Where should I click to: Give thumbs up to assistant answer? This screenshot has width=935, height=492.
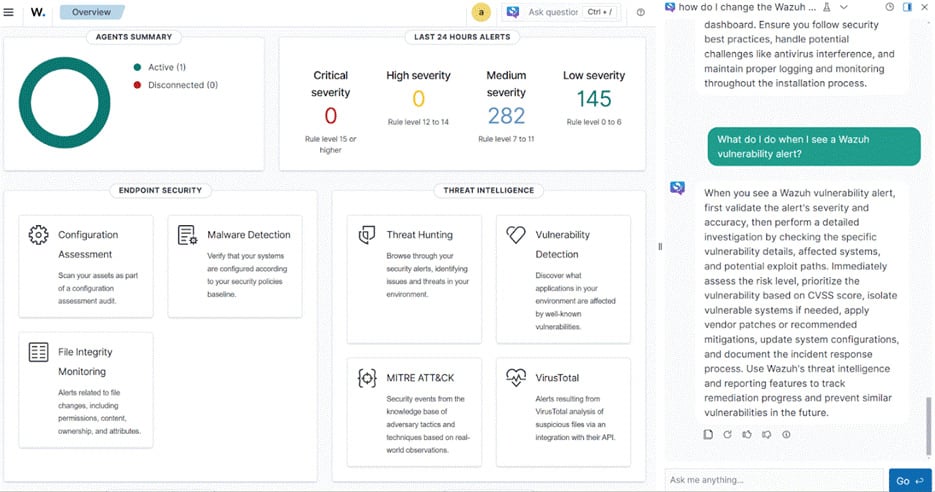point(746,434)
